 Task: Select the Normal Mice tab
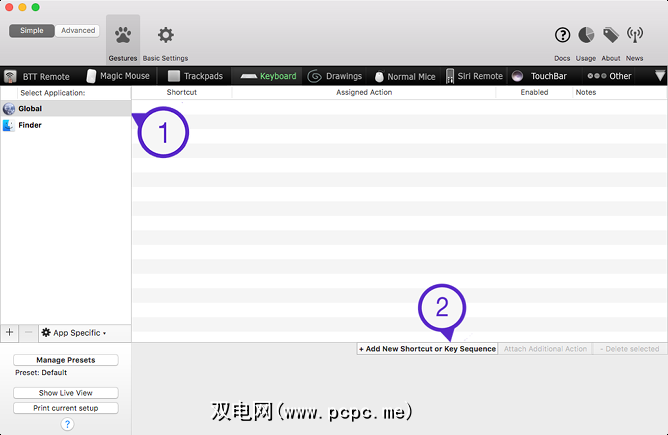[405, 77]
